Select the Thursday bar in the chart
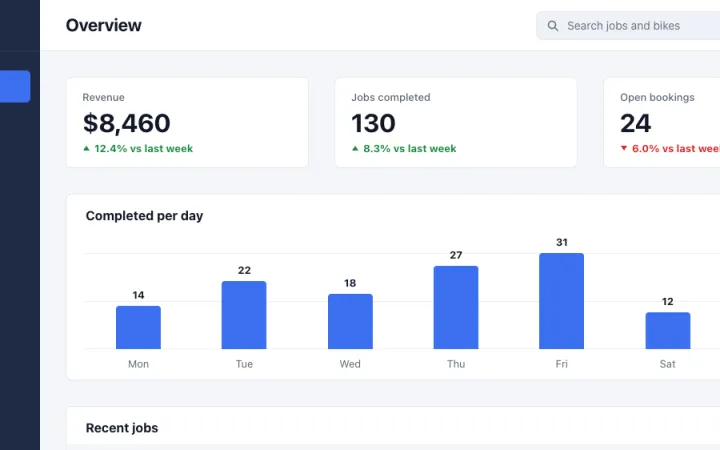Viewport: 720px width, 450px height. point(456,307)
